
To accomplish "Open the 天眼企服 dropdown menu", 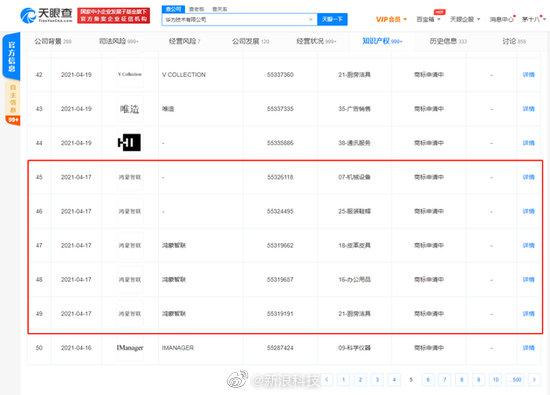I will click(465, 19).
